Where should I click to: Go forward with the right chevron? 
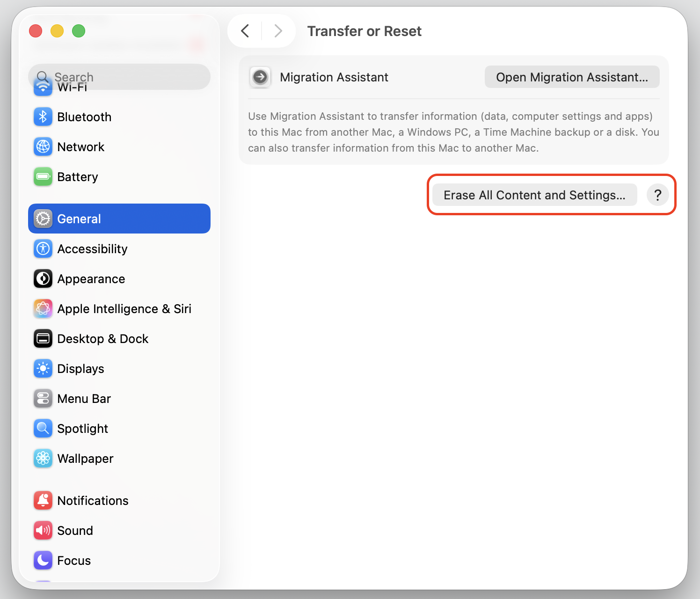(278, 31)
